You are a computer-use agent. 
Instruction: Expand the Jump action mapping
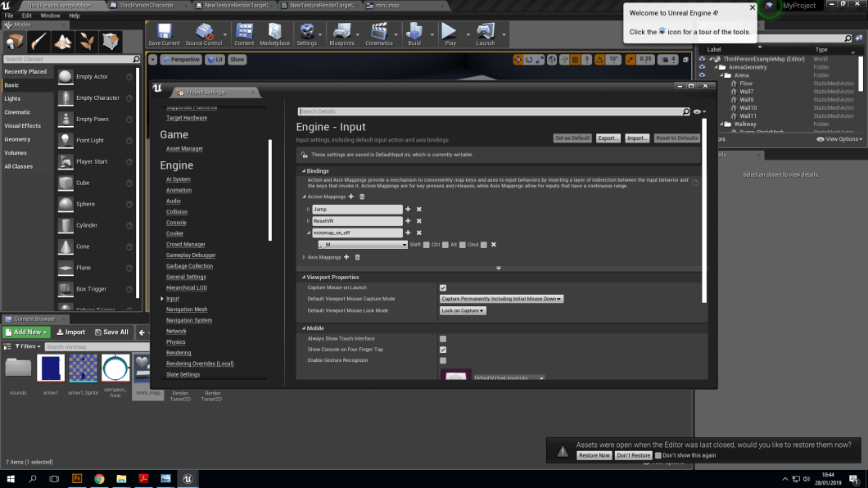pyautogui.click(x=309, y=209)
